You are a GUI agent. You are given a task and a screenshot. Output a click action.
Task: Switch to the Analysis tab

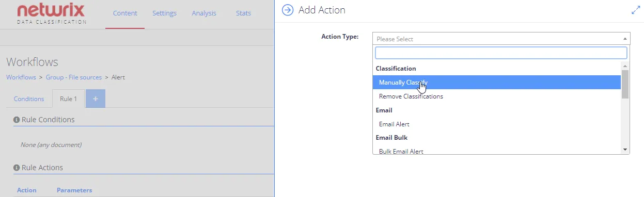tap(204, 13)
